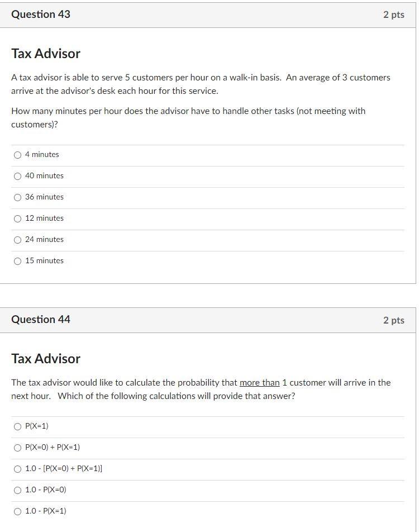Image resolution: width=419 pixels, height=532 pixels.
Task: Select the "24 minutes" option
Action: click(x=17, y=239)
